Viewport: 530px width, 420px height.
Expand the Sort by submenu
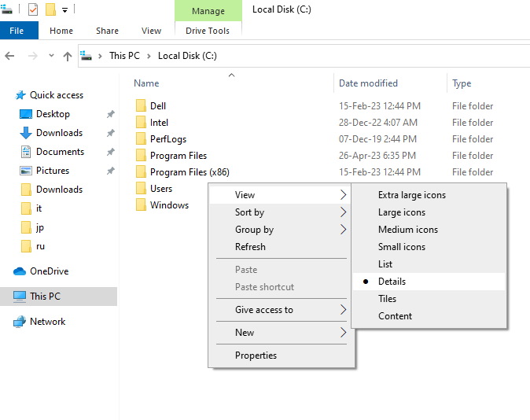(281, 212)
